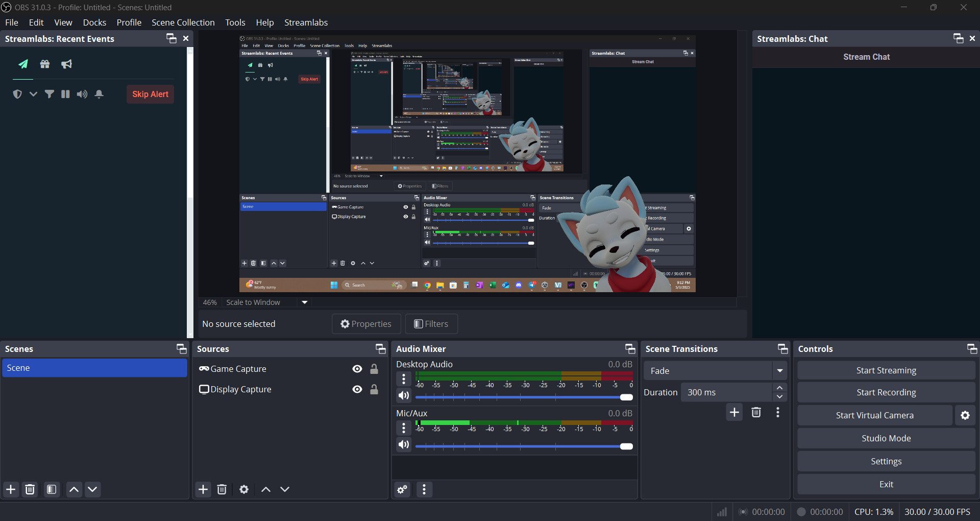The image size is (980, 521).
Task: Open scene filters icon
Action: [x=52, y=489]
